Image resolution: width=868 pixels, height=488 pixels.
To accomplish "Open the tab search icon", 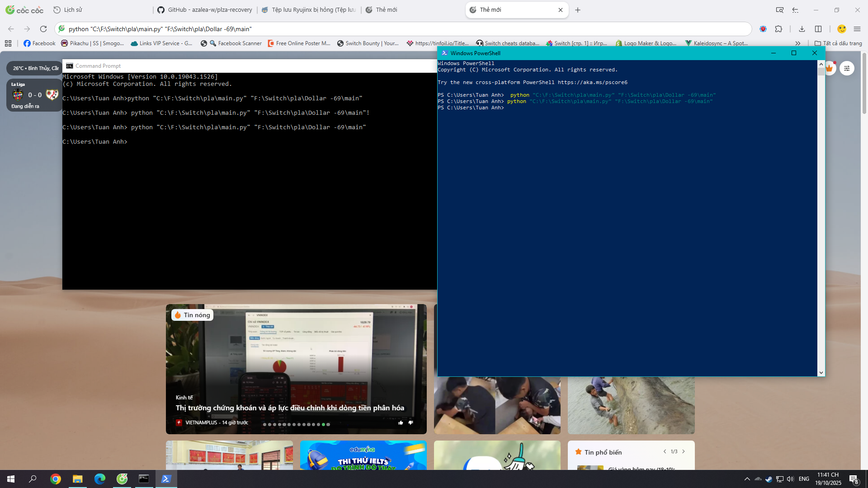I will [x=780, y=10].
